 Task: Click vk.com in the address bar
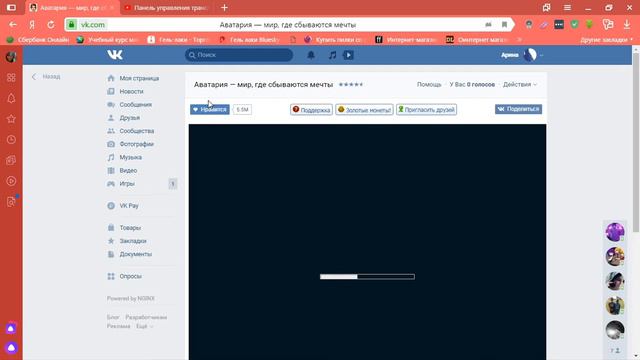point(93,24)
